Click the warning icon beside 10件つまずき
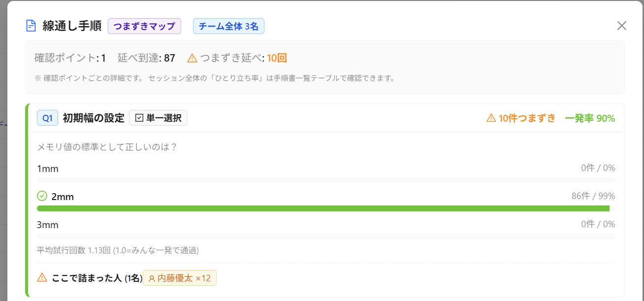Screen dimensions: 644x301 tap(491, 118)
